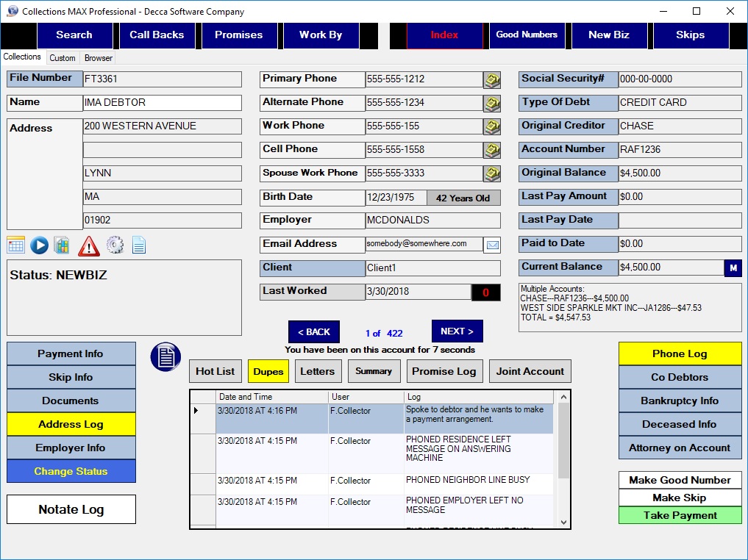Click the chart report icon under address
This screenshot has width=748, height=560.
tap(62, 245)
